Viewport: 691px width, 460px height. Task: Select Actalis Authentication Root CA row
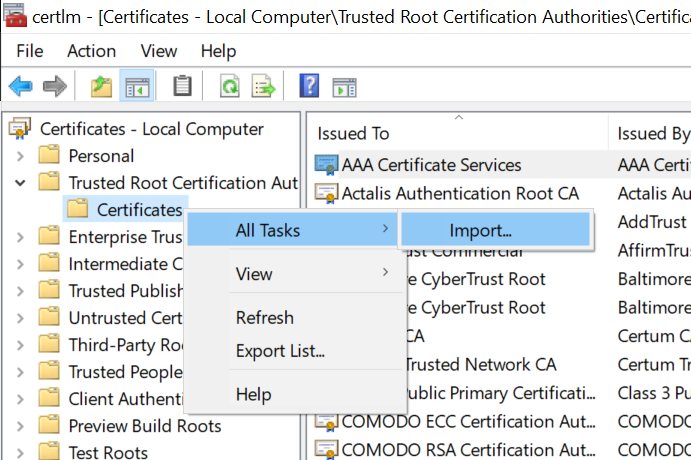click(x=460, y=193)
